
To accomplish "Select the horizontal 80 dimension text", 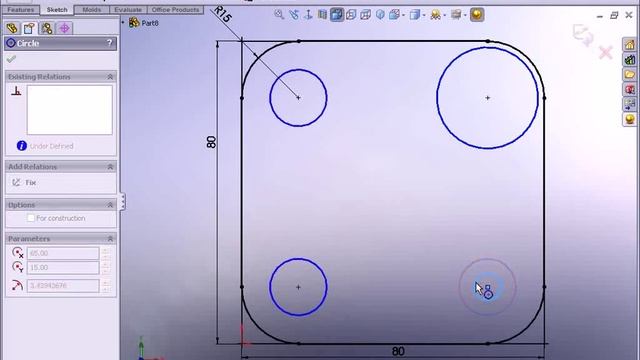I will pyautogui.click(x=398, y=351).
